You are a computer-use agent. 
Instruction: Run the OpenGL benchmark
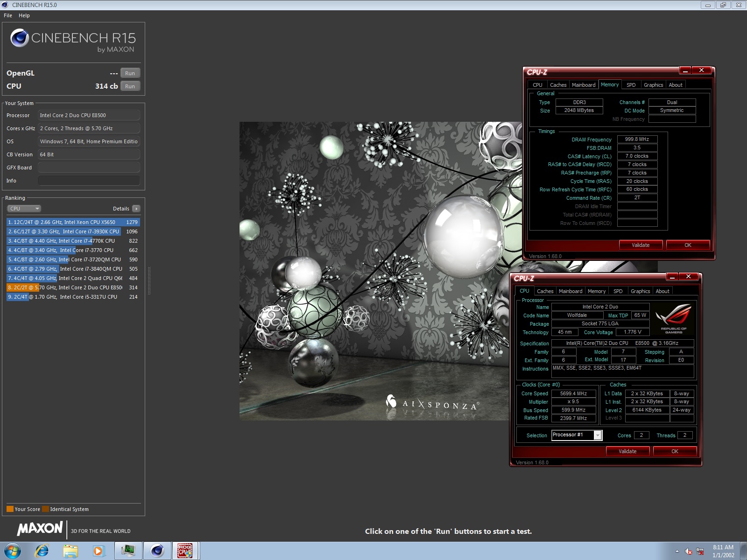pos(130,73)
